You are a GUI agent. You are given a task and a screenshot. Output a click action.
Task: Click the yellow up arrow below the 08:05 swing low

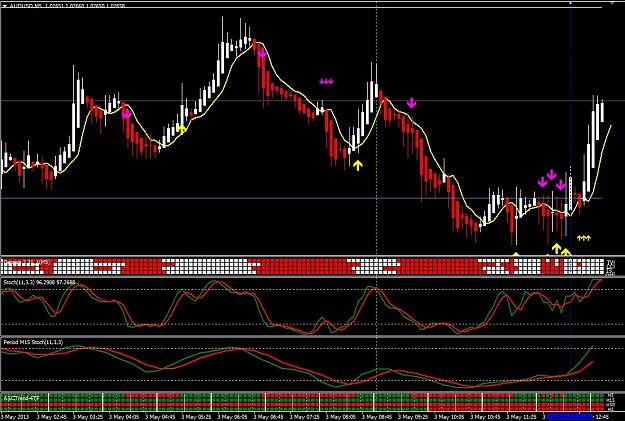click(358, 165)
